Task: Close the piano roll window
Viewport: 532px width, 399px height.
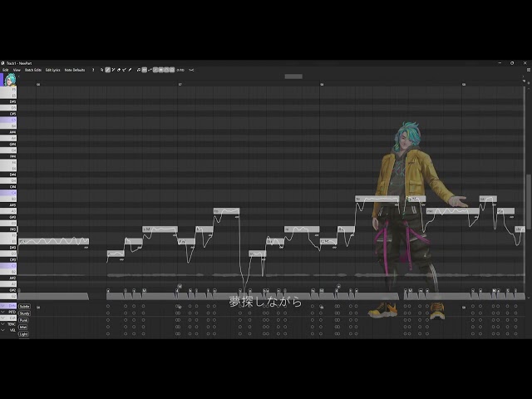Action: (x=525, y=63)
